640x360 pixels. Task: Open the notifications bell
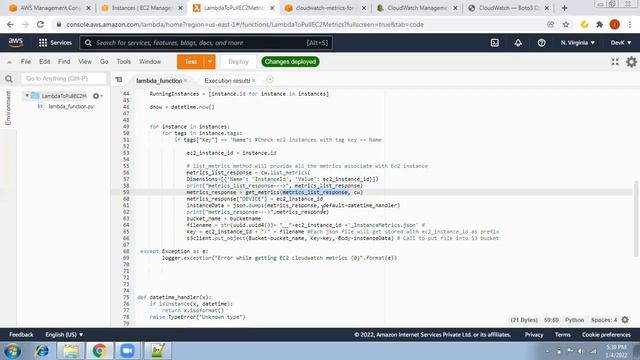click(518, 42)
